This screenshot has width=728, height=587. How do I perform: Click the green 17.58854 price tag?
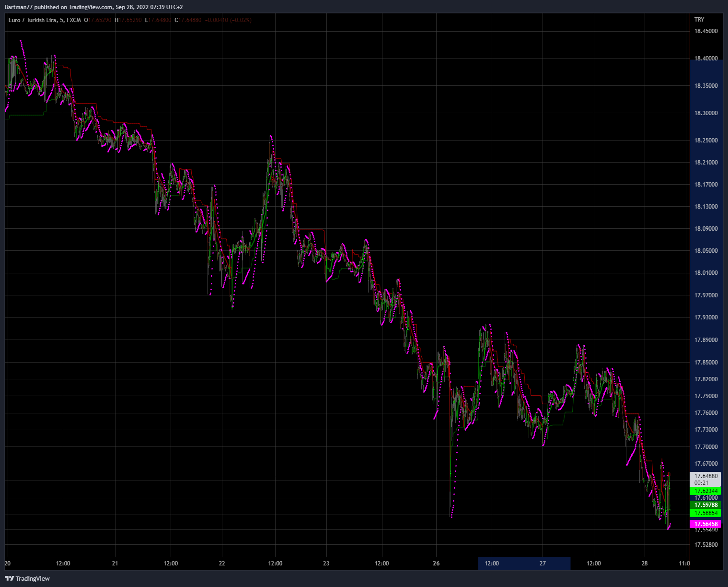pyautogui.click(x=705, y=513)
